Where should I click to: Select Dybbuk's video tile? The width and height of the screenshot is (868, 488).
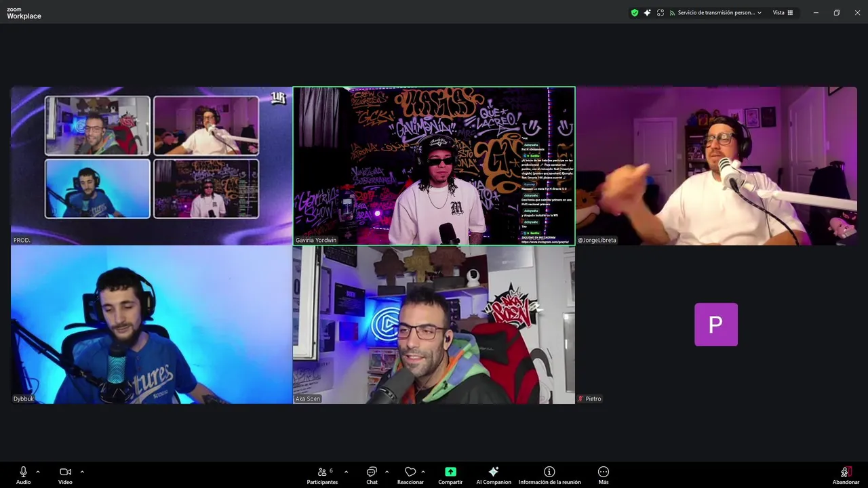click(151, 325)
